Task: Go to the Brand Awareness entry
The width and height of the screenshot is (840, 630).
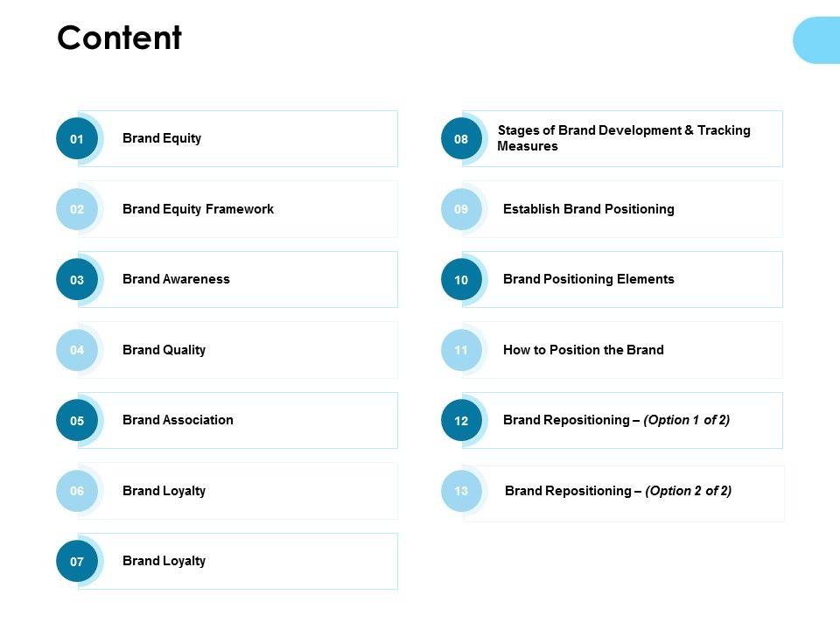Action: (x=176, y=279)
